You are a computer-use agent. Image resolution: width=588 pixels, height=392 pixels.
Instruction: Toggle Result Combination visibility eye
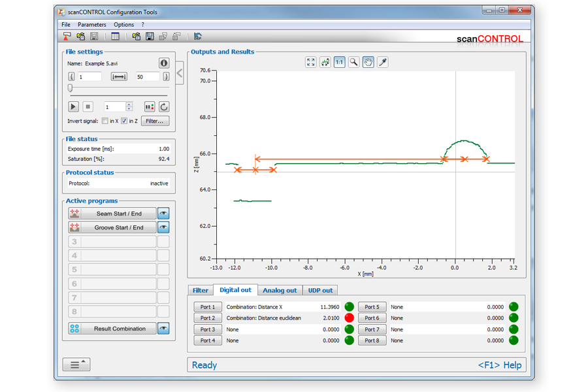click(x=163, y=329)
